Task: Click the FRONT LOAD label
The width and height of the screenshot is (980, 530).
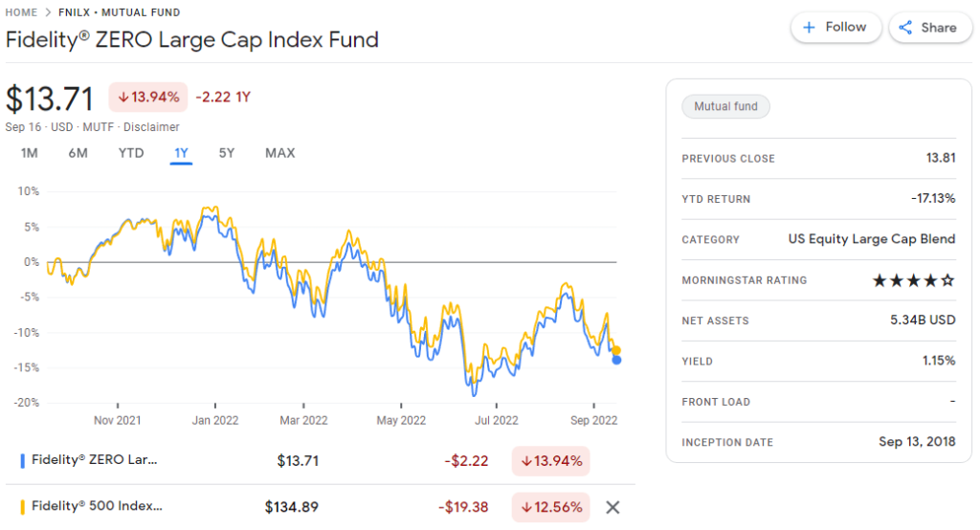Action: point(716,402)
